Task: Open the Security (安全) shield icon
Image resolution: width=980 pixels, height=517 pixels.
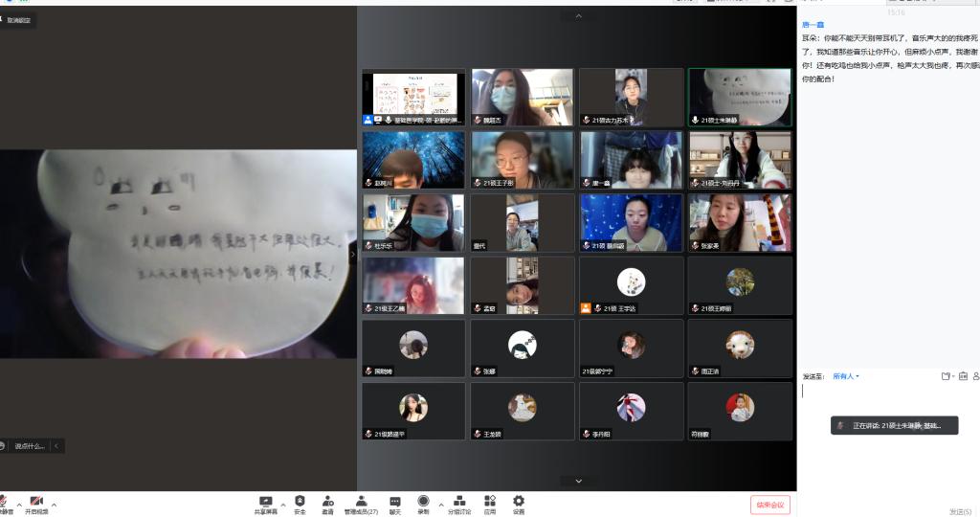Action: [x=300, y=502]
